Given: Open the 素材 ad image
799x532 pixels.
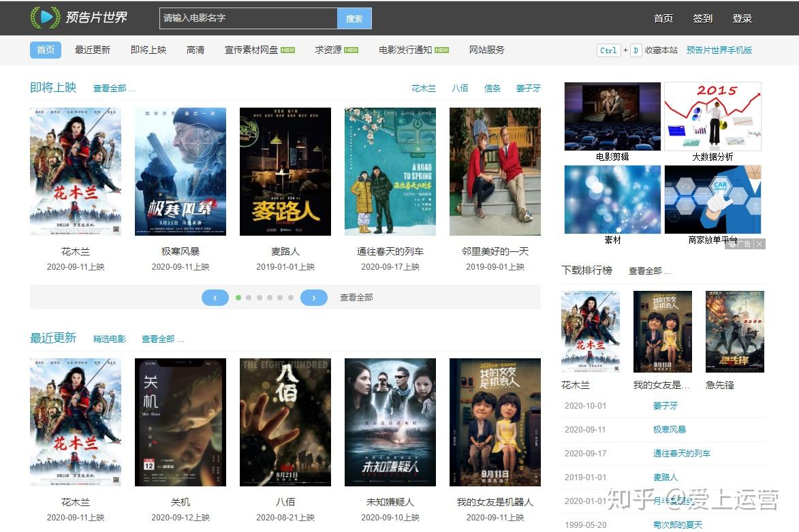Looking at the screenshot, I should [612, 200].
